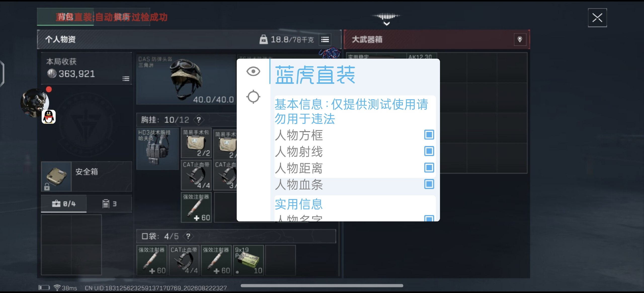Toggle the 人物方框 checkbox
The image size is (644, 293).
[x=429, y=135]
